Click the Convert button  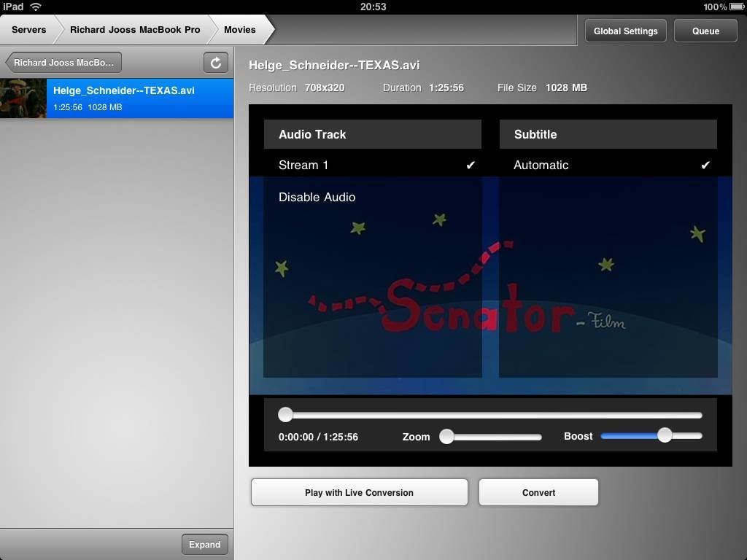[x=538, y=492]
